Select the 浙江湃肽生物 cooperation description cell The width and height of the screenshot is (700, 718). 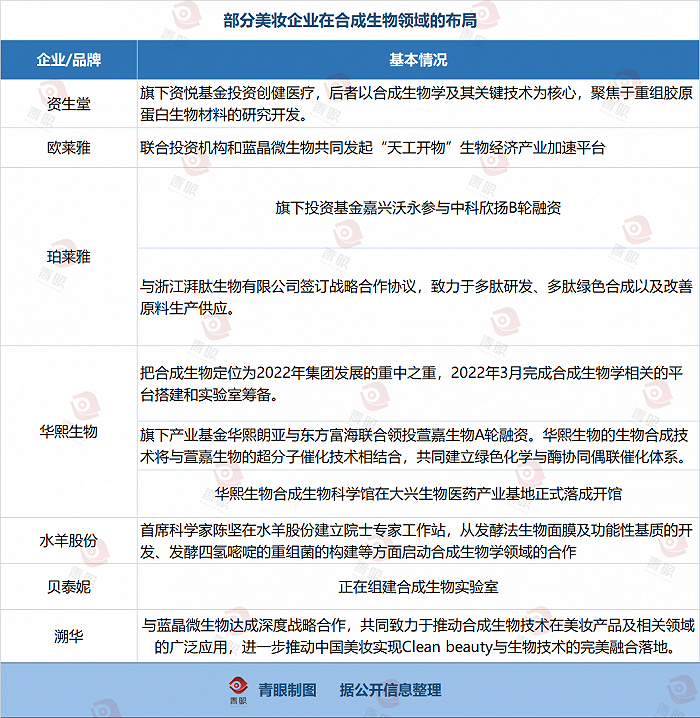click(x=418, y=297)
